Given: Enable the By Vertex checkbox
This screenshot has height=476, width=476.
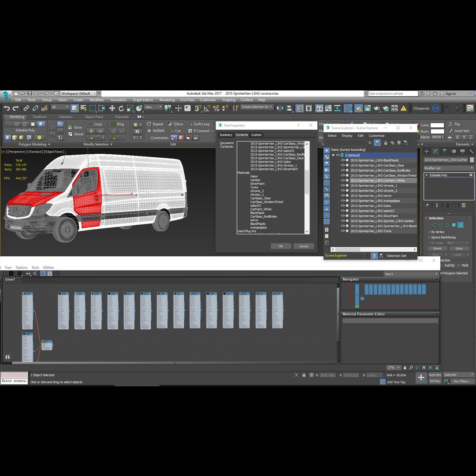Looking at the screenshot, I should [429, 232].
